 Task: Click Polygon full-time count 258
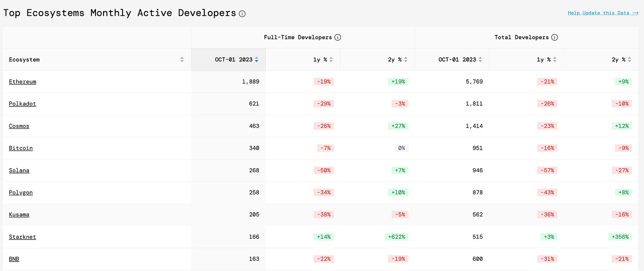click(254, 193)
